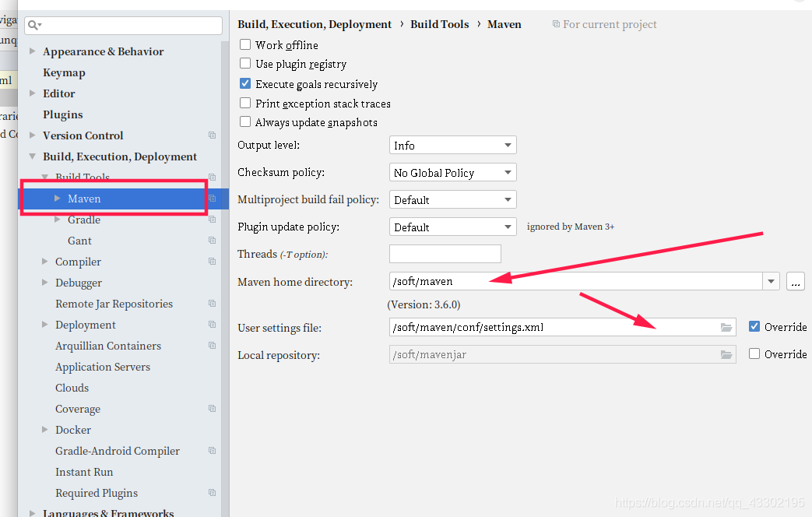Uncheck Execute goals recursively
The image size is (812, 517).
tap(245, 84)
